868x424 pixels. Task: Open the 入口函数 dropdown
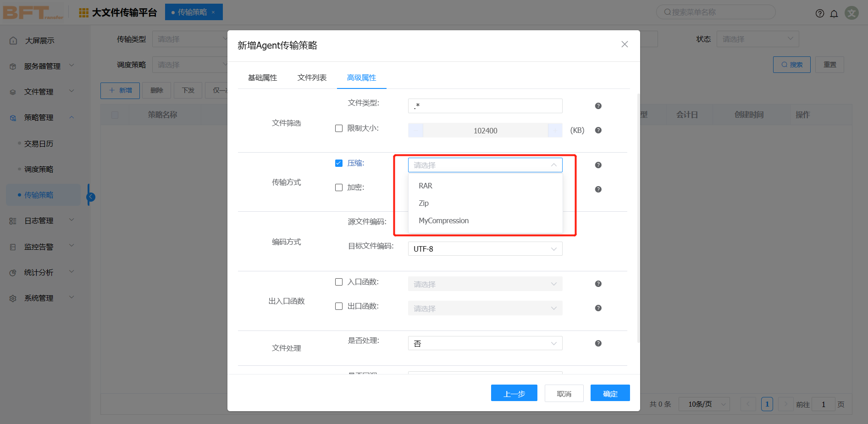click(x=485, y=284)
